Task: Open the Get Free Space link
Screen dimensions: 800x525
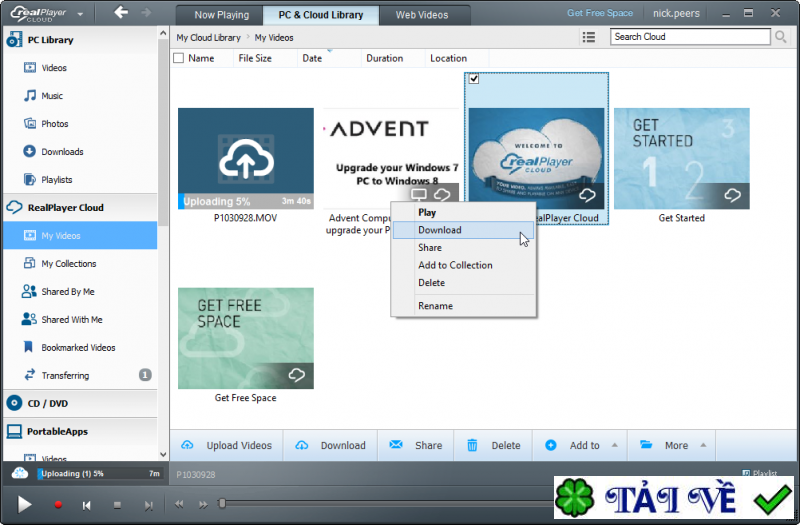Action: coord(600,13)
